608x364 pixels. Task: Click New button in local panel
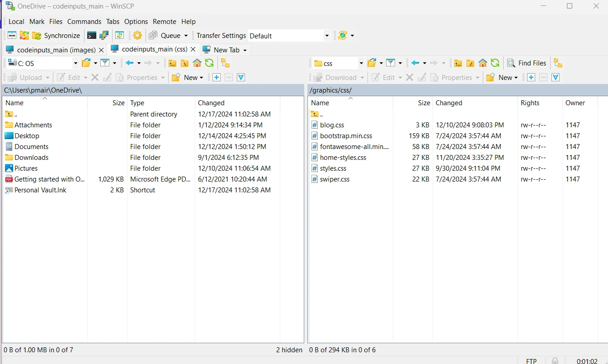coord(188,77)
